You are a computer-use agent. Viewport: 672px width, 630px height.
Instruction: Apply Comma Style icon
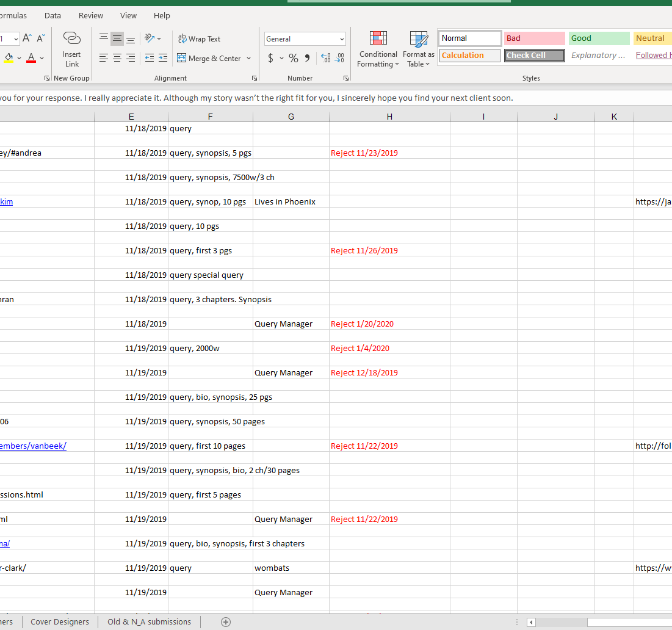(x=307, y=58)
